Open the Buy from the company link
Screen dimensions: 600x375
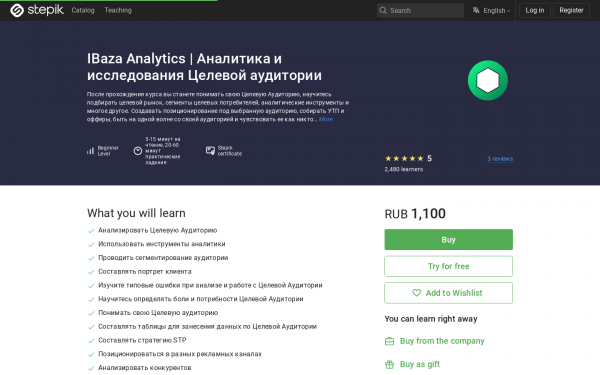click(442, 341)
